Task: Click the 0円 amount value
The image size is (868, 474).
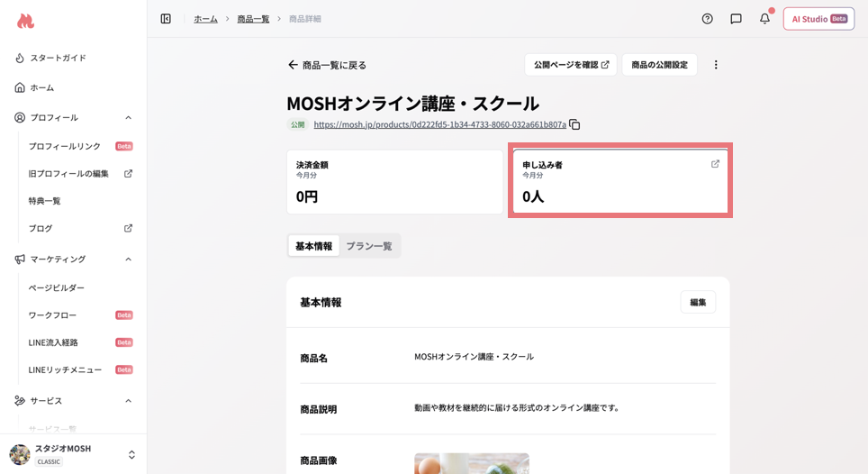Action: (307, 196)
